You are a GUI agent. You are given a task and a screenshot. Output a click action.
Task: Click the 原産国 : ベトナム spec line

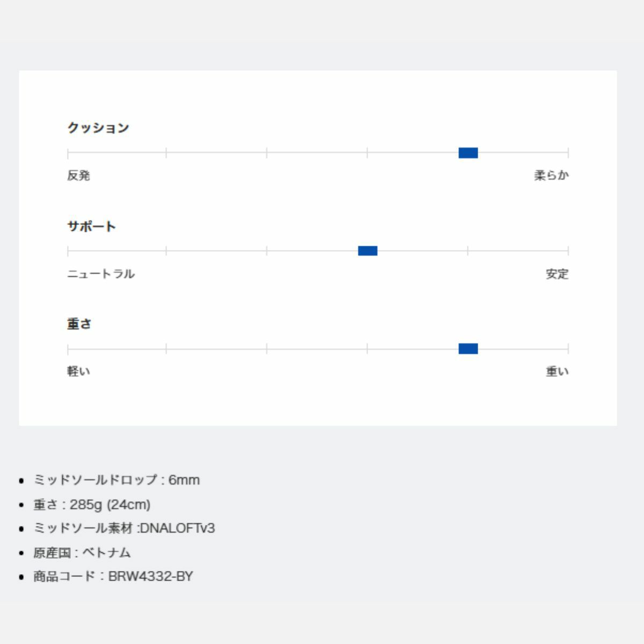click(x=82, y=552)
